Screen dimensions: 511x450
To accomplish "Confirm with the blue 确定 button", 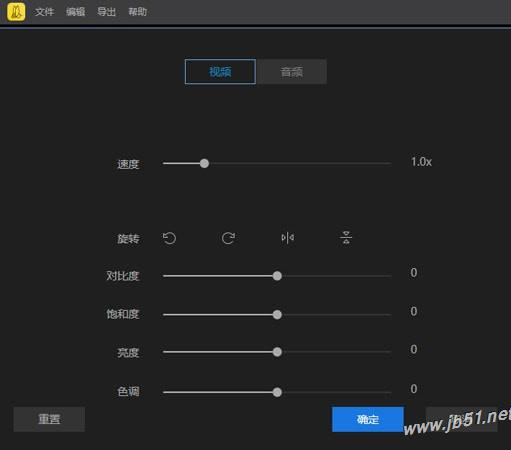I will (368, 419).
